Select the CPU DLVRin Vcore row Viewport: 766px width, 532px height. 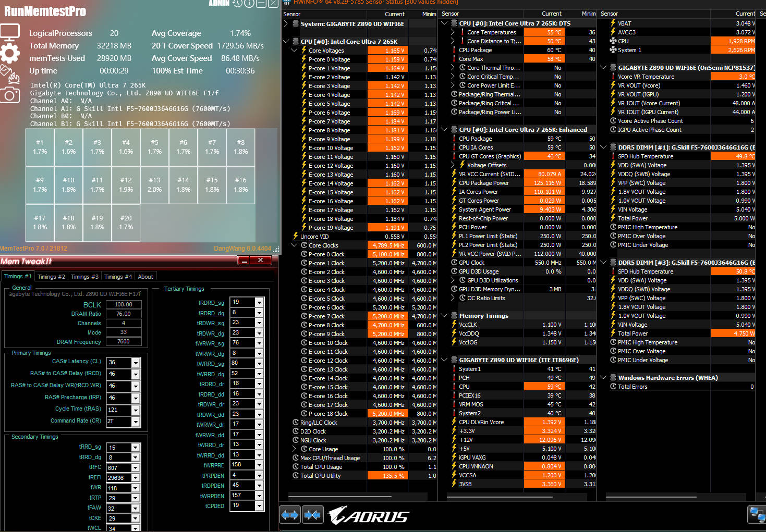coord(518,422)
